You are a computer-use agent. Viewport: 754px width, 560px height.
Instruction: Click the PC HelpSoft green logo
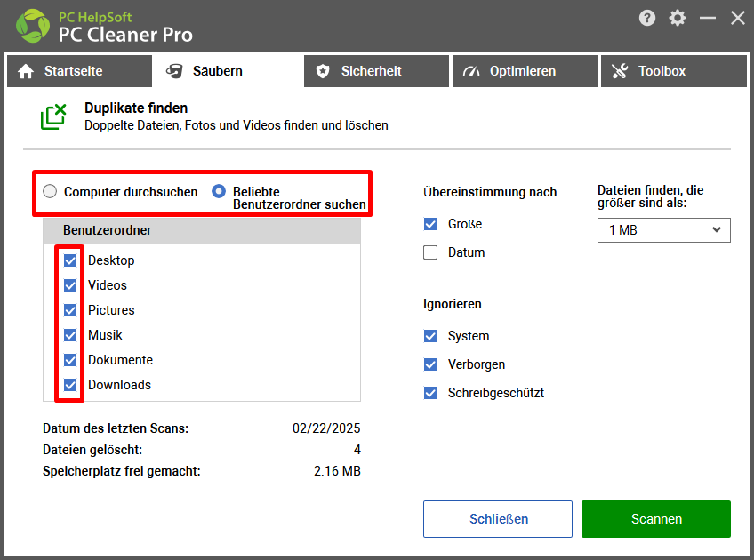33,26
